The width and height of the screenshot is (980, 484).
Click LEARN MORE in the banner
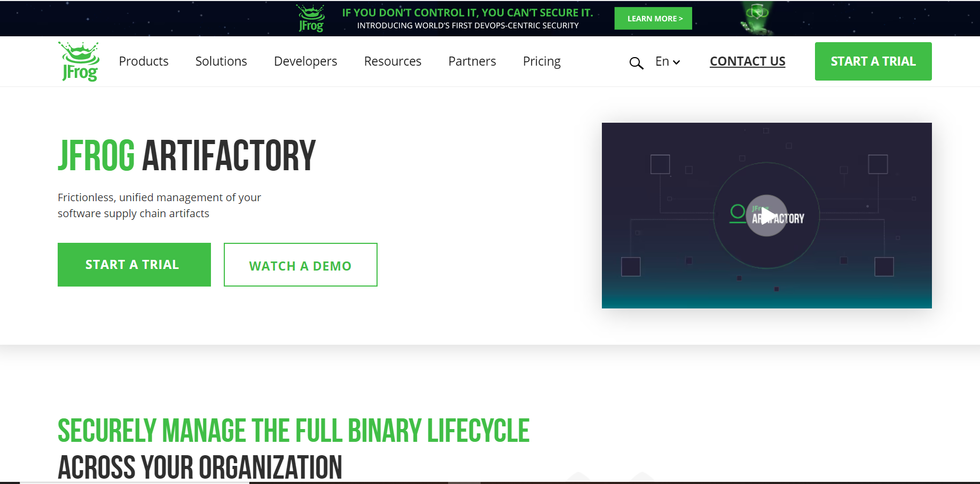pyautogui.click(x=653, y=19)
